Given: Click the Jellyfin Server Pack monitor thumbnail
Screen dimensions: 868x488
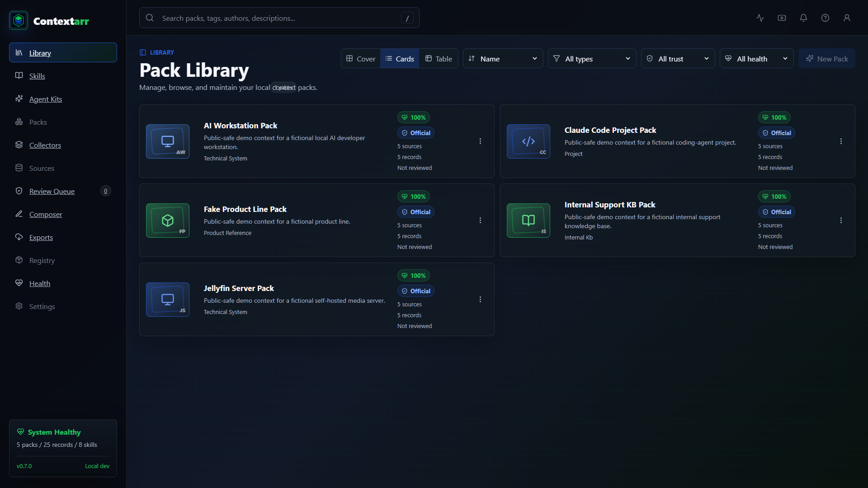Looking at the screenshot, I should (168, 300).
